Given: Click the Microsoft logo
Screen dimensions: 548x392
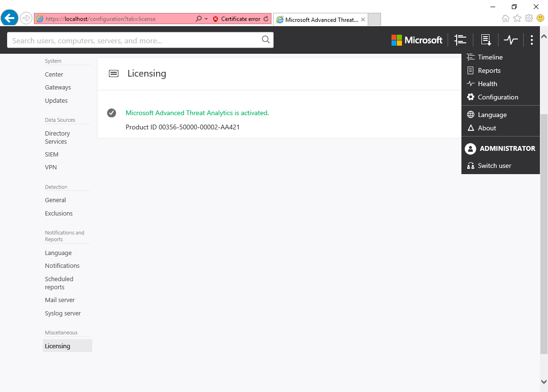Looking at the screenshot, I should coord(417,40).
